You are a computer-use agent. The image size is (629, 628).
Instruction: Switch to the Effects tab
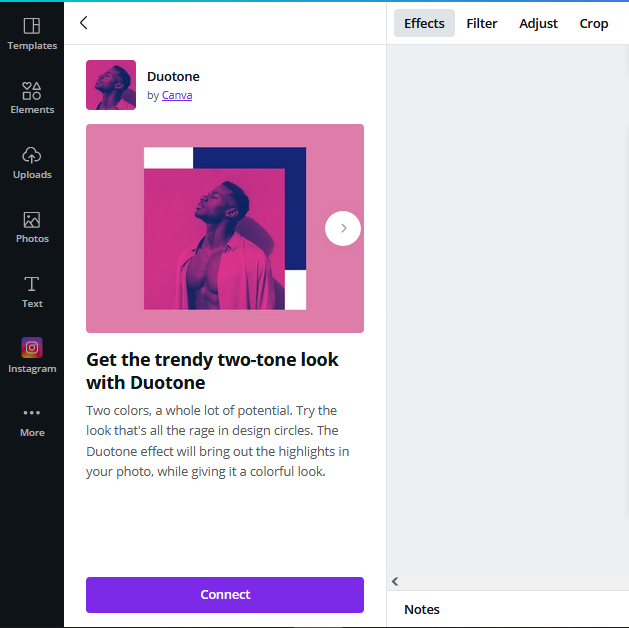[424, 23]
